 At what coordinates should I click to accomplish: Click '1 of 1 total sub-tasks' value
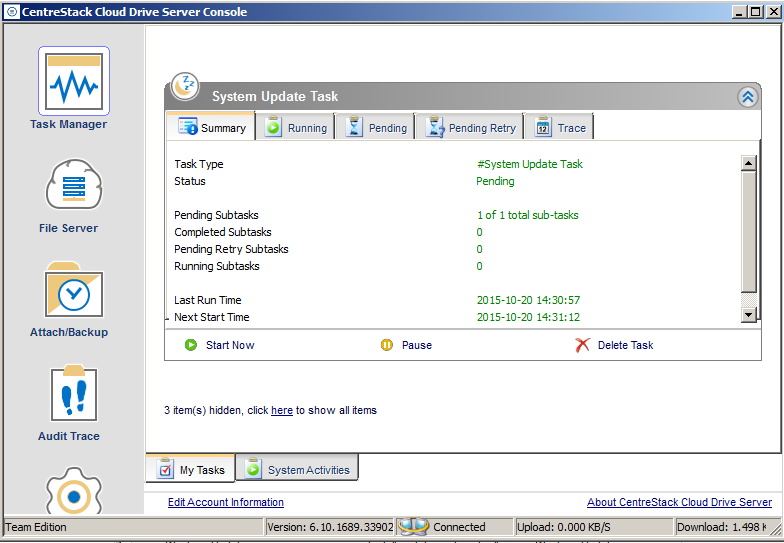point(528,215)
